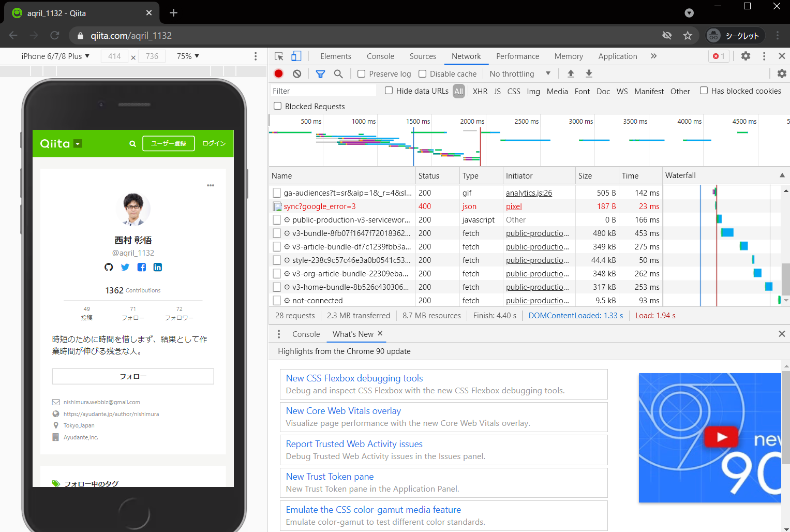Open device toolbar more options menu
Viewport: 790px width, 532px height.
tap(256, 56)
